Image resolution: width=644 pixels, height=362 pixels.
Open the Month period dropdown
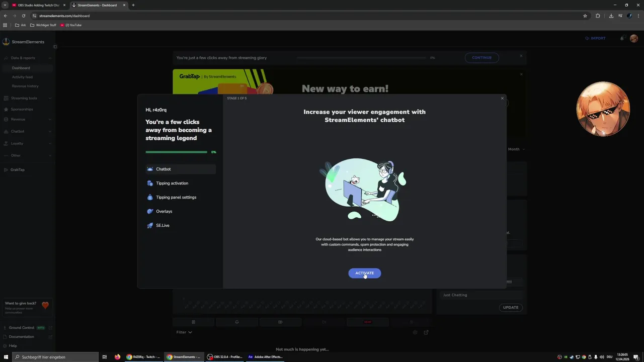tap(516, 149)
